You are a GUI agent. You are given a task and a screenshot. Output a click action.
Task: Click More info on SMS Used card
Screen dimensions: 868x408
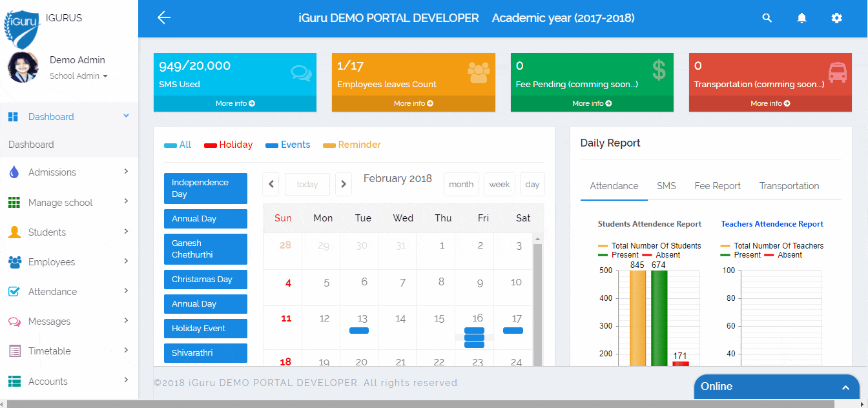(x=235, y=103)
